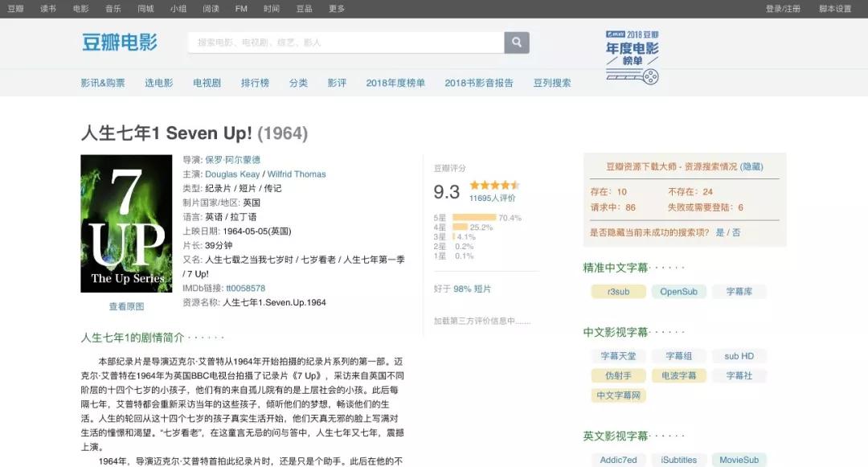Switch to the 排行榜 tab

255,82
